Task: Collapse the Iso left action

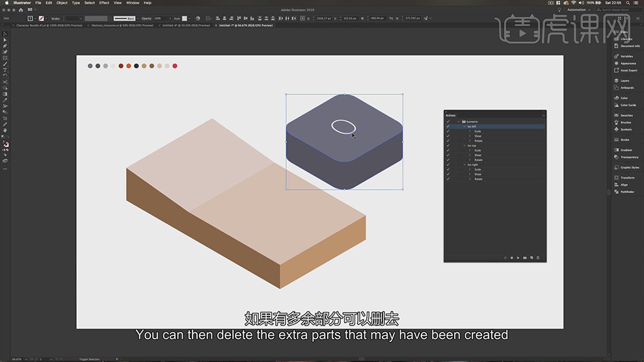Action: (464, 127)
